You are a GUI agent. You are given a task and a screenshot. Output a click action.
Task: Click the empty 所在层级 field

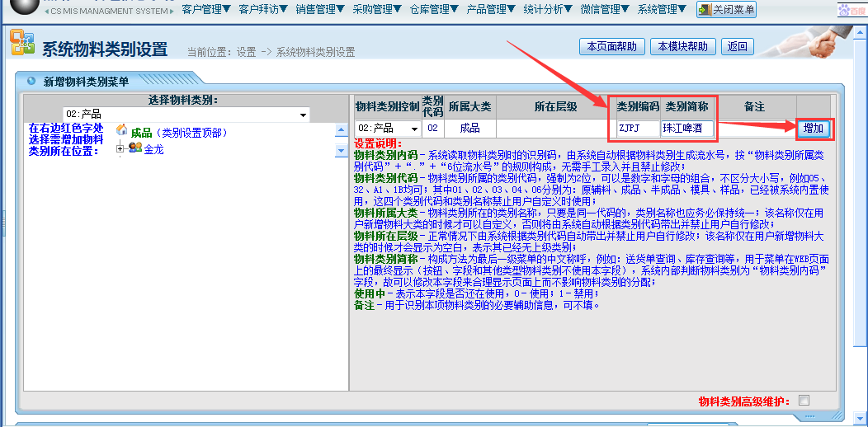(555, 129)
